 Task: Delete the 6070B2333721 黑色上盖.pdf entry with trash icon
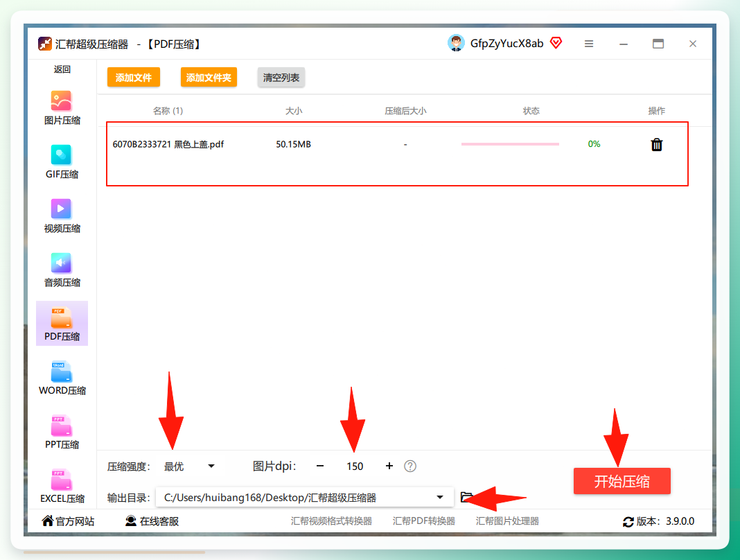pyautogui.click(x=656, y=144)
